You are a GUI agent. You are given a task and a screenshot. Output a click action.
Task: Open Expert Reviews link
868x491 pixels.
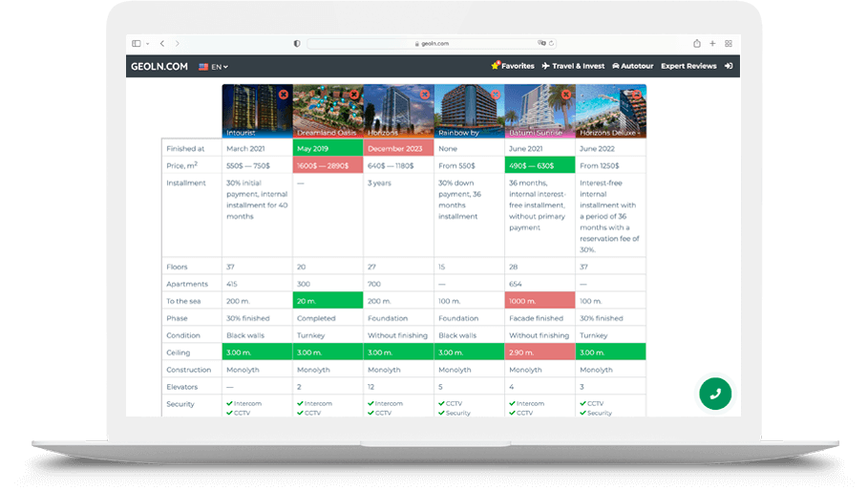[688, 66]
